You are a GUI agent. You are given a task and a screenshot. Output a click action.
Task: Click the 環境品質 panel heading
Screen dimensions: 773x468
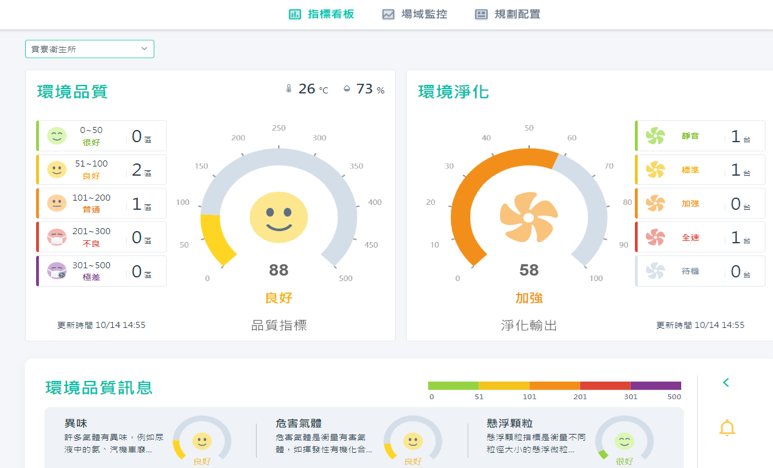point(72,92)
